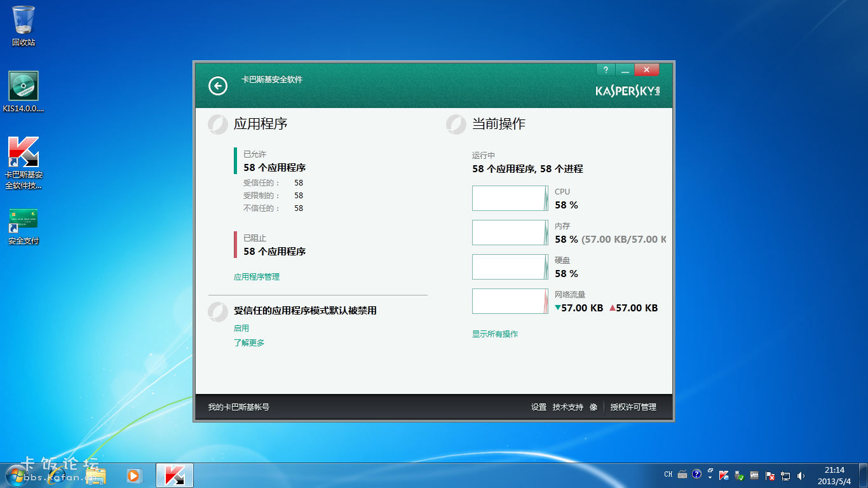Click the network connection tray icon
This screenshot has width=868, height=488.
785,475
